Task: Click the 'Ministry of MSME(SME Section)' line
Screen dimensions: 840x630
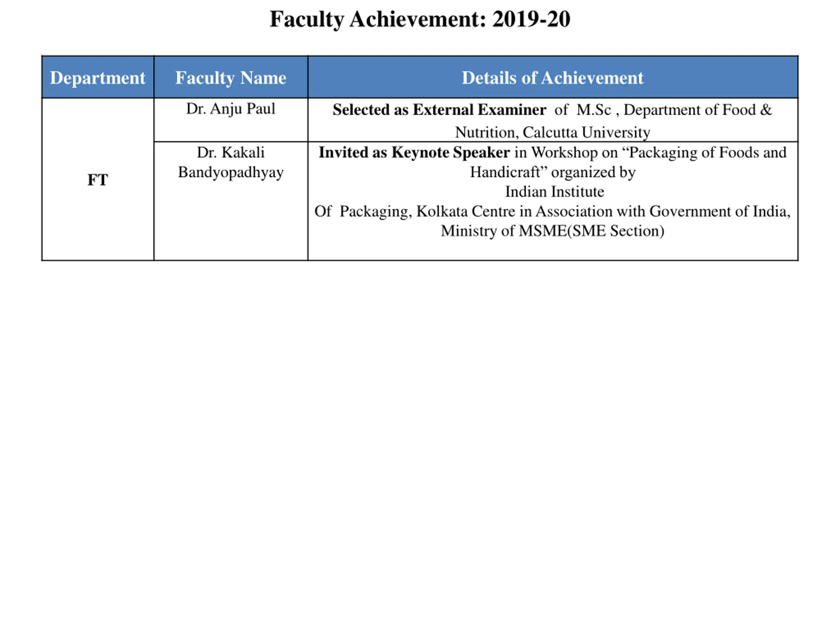Action: click(x=553, y=231)
